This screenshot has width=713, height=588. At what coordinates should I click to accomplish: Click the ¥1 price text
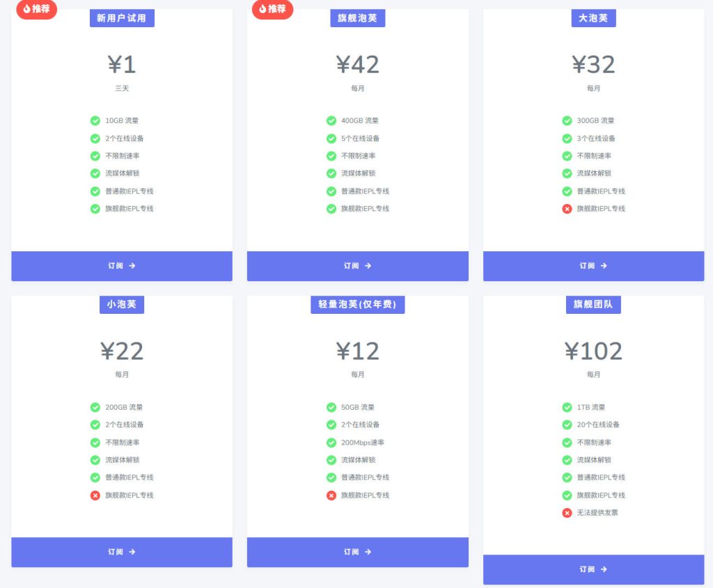[x=122, y=64]
